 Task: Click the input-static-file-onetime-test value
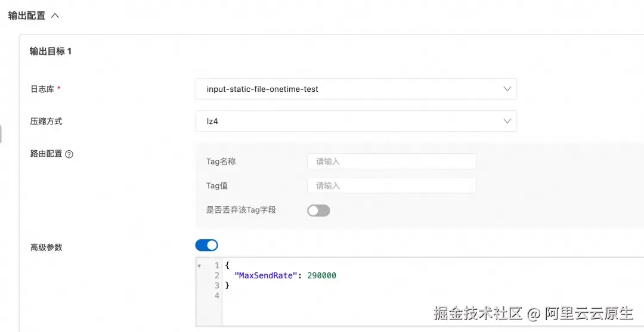point(262,89)
